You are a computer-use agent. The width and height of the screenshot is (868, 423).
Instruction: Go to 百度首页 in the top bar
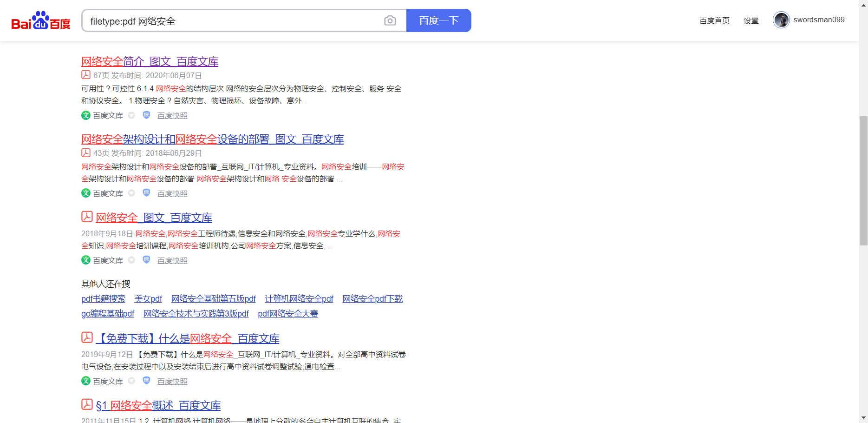click(x=714, y=20)
